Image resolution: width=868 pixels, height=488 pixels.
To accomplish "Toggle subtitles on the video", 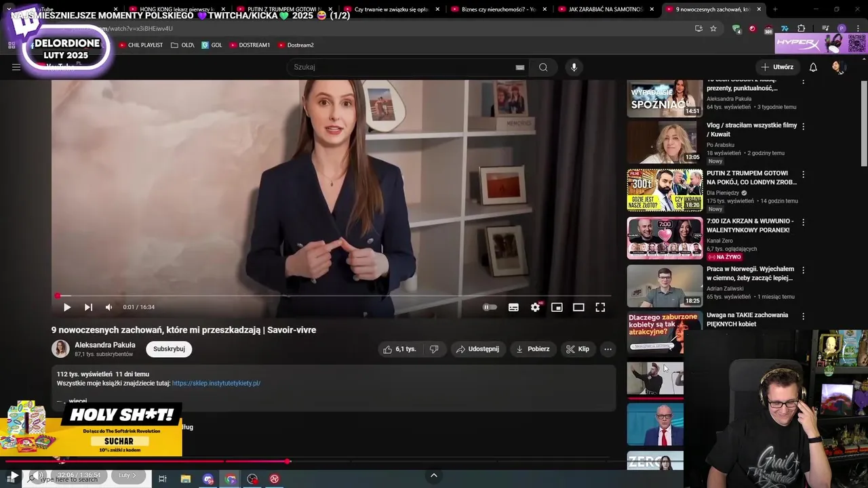I will 513,307.
